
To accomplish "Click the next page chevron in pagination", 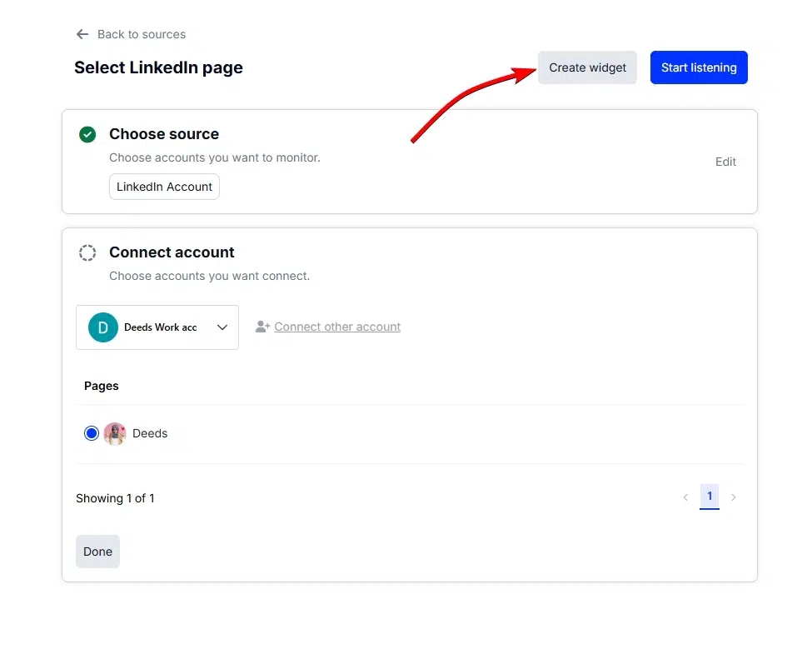I will (x=734, y=497).
